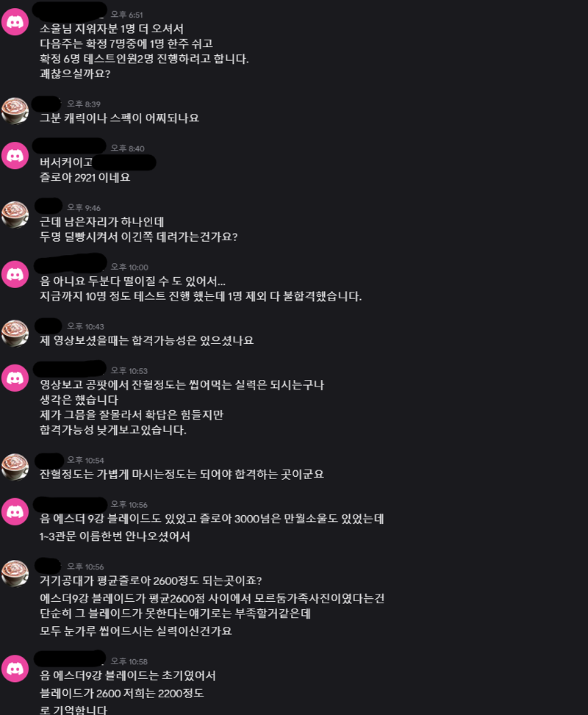Open coffee avatar on second 10:56 message
Viewport: 588px width, 715px height.
(x=15, y=574)
